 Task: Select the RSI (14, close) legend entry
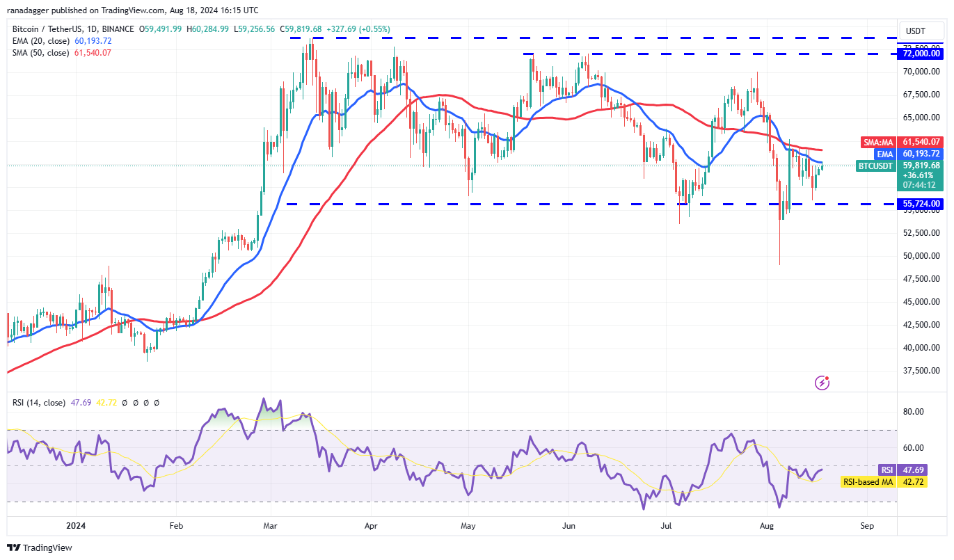(x=38, y=402)
